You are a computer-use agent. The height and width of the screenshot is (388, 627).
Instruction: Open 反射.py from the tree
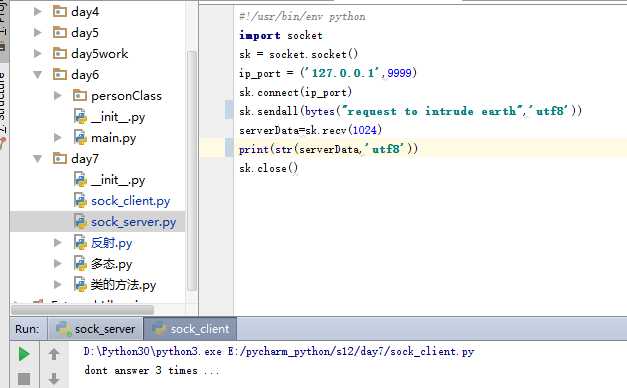(112, 243)
